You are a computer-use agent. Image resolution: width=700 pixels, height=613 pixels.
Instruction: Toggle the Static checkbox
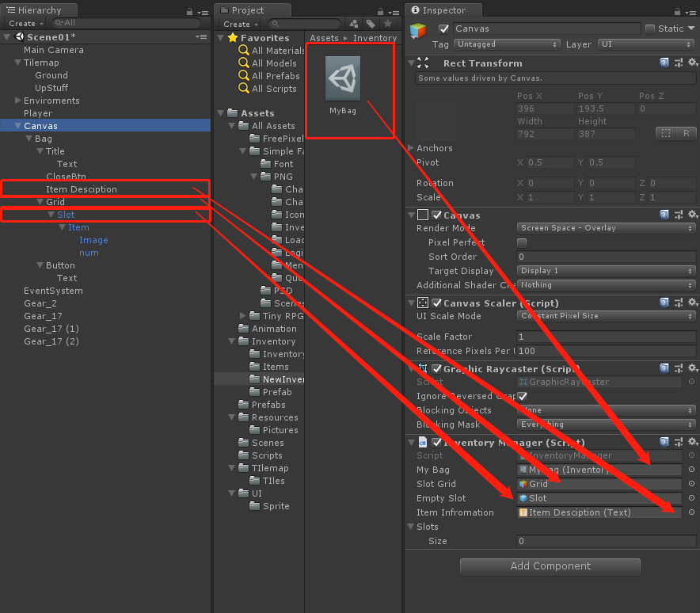[x=650, y=29]
